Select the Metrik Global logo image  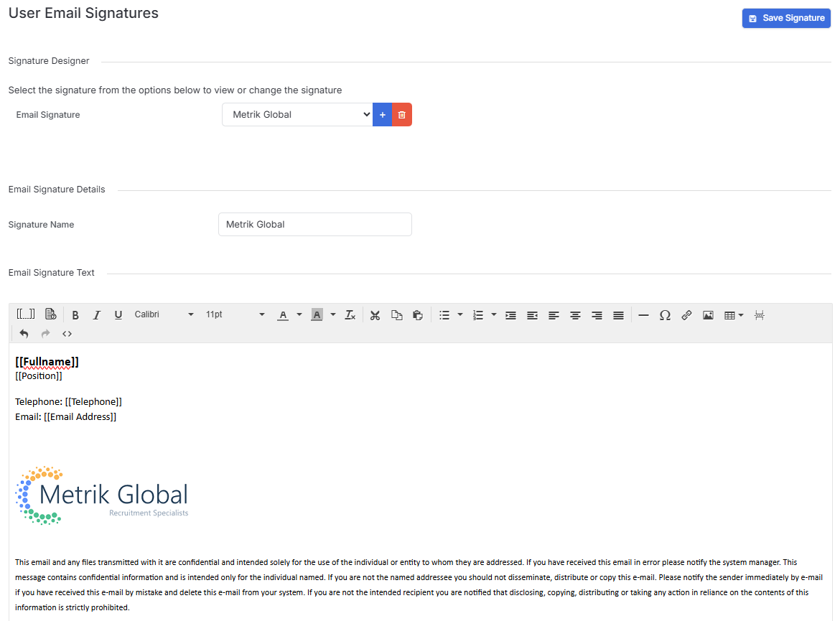102,495
